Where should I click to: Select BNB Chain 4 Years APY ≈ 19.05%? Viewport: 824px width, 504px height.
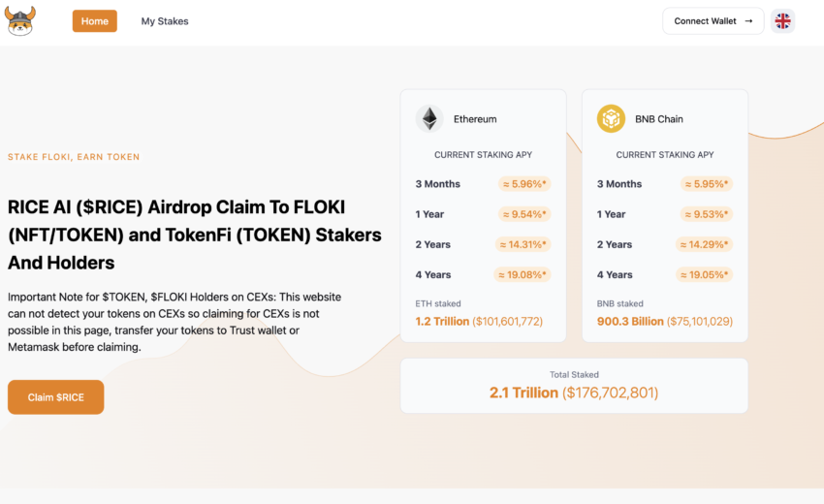click(704, 274)
